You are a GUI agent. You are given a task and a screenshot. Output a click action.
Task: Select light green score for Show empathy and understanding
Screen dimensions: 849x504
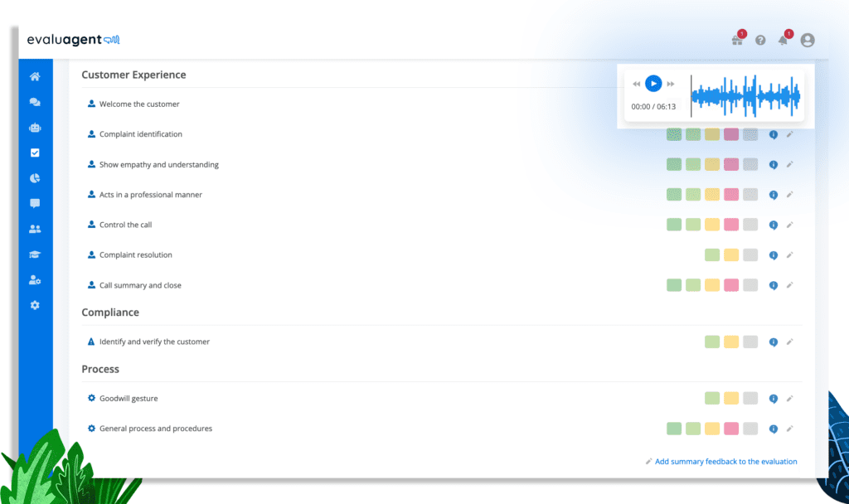pyautogui.click(x=693, y=165)
